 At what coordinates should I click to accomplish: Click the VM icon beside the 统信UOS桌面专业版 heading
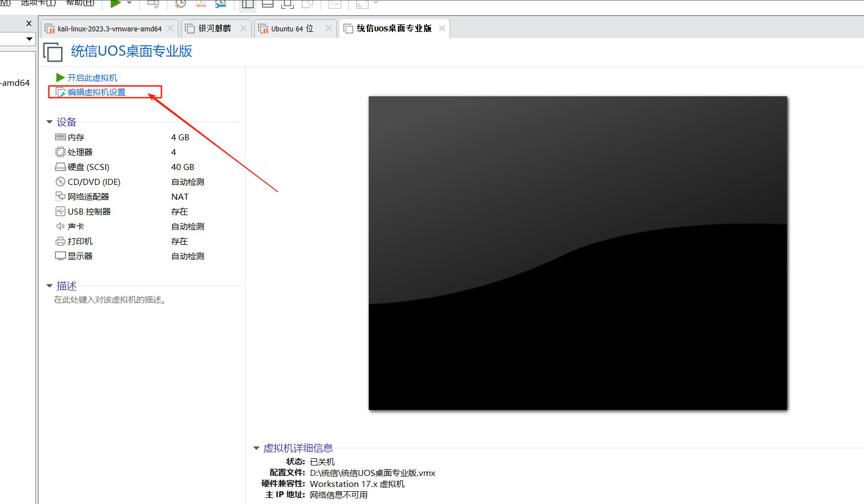point(53,52)
